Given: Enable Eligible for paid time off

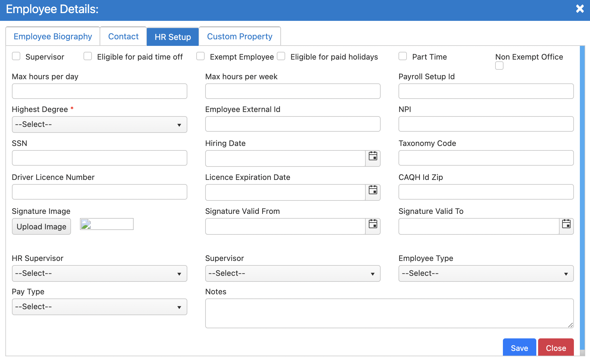Looking at the screenshot, I should pyautogui.click(x=88, y=56).
